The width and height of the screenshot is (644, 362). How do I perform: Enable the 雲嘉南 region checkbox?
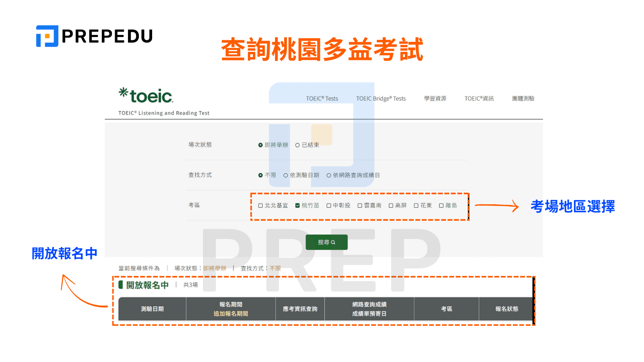(360, 205)
